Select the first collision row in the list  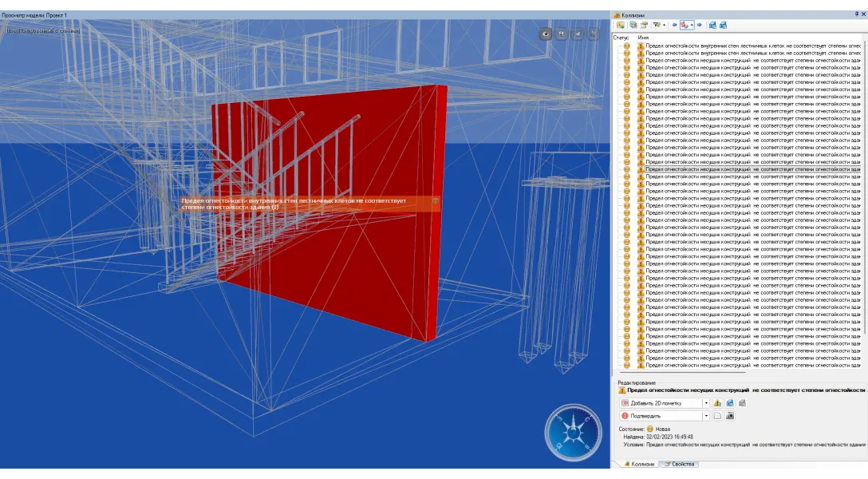750,46
